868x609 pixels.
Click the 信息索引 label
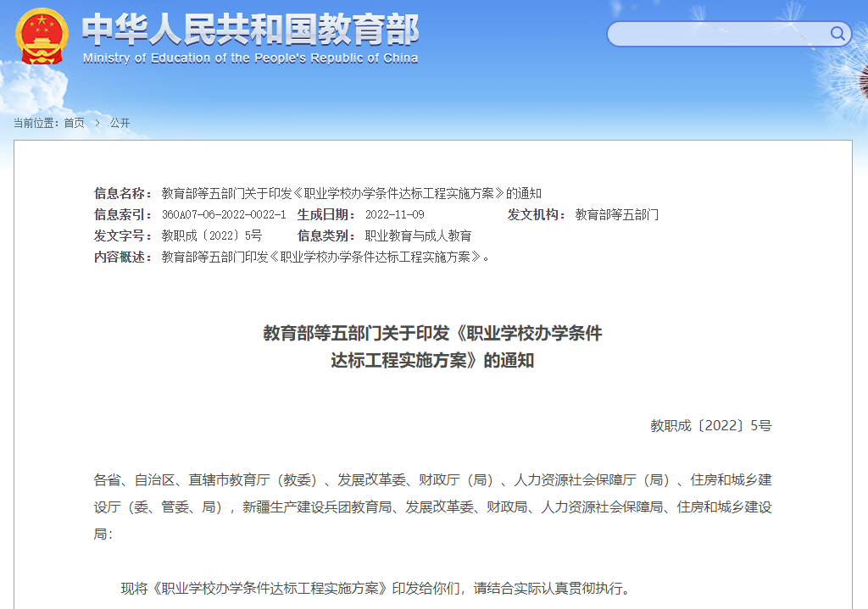coord(123,214)
